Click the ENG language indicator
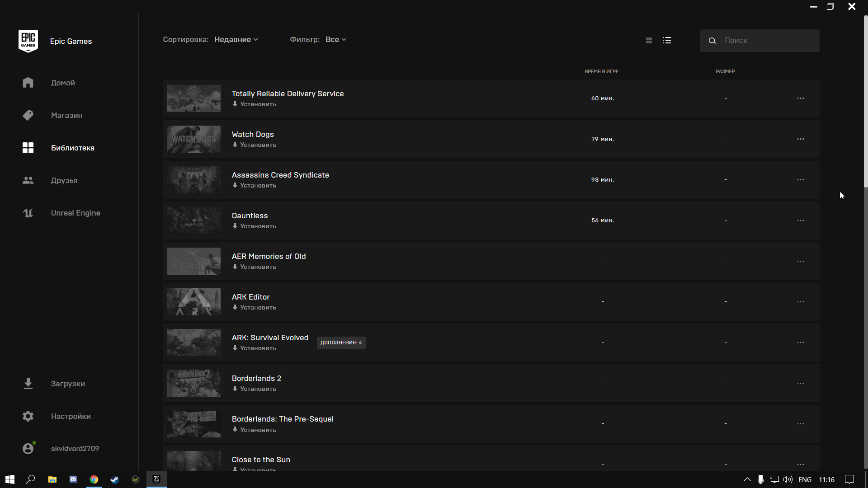Screen dimensions: 868x488 tap(805, 480)
